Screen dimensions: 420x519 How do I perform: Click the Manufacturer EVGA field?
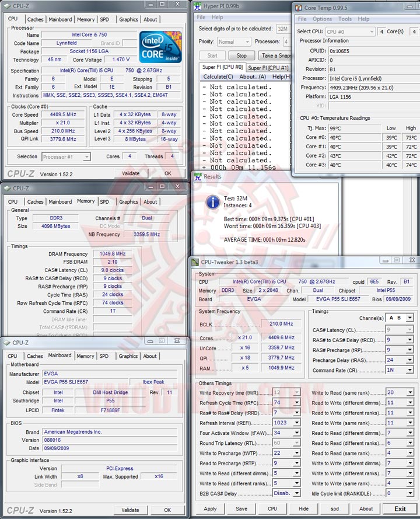point(110,374)
